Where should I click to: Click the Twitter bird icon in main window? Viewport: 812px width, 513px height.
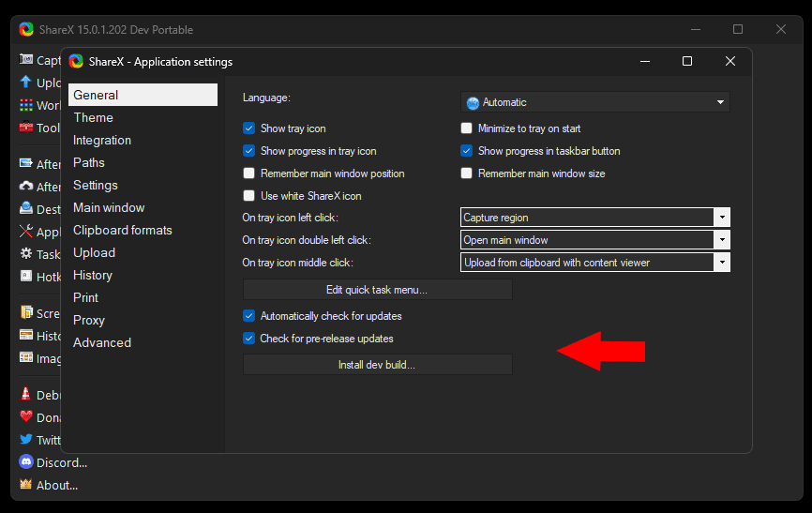point(26,440)
